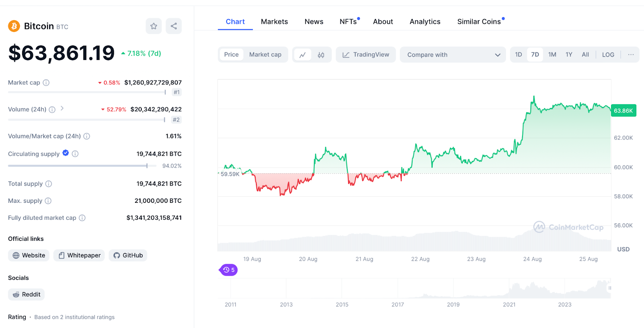Select the Market cap chart toggle
Viewport: 644px width, 328px height.
point(265,55)
